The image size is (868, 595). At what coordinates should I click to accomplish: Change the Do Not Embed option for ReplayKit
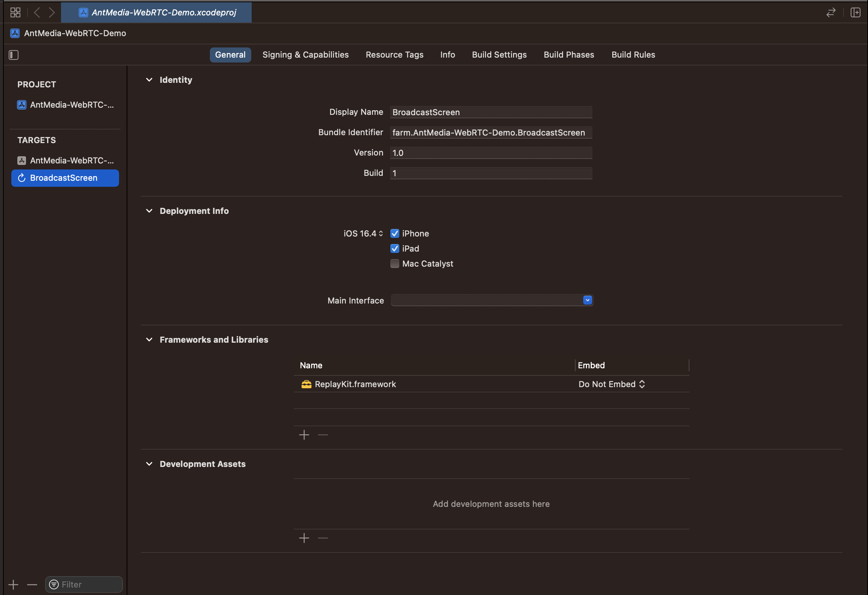(x=612, y=384)
